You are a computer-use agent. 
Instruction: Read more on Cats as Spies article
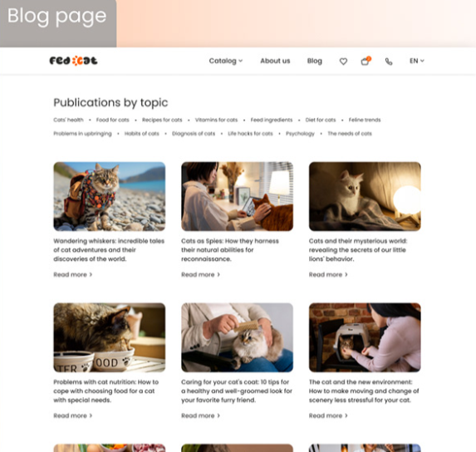(200, 274)
